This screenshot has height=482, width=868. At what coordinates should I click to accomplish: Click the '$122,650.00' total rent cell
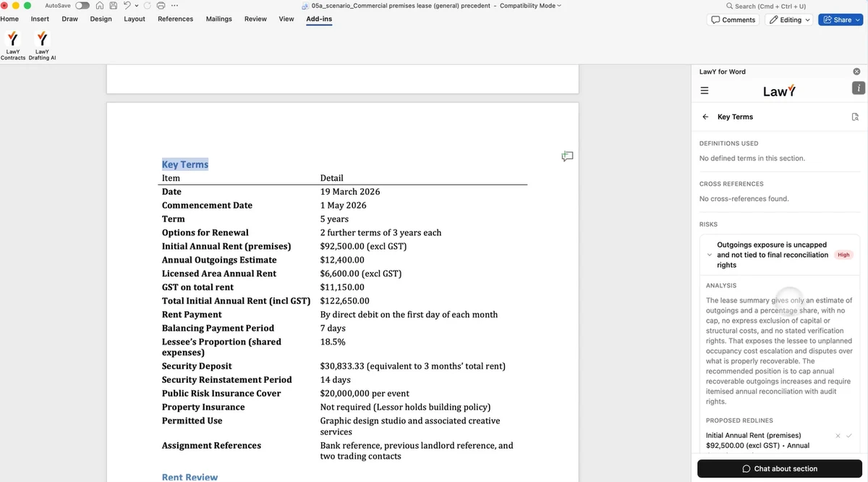[345, 301]
